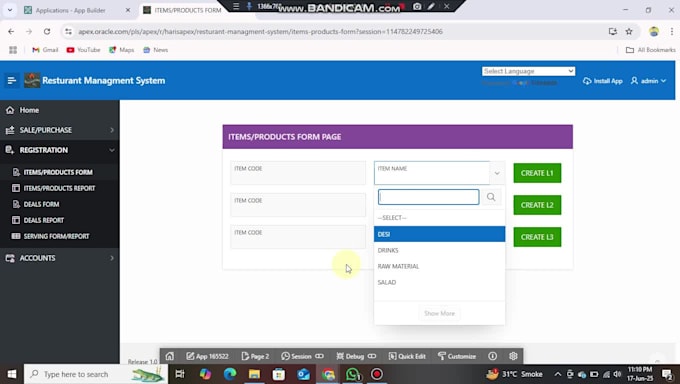This screenshot has height=384, width=680.
Task: Click the popup list search box
Action: (428, 197)
